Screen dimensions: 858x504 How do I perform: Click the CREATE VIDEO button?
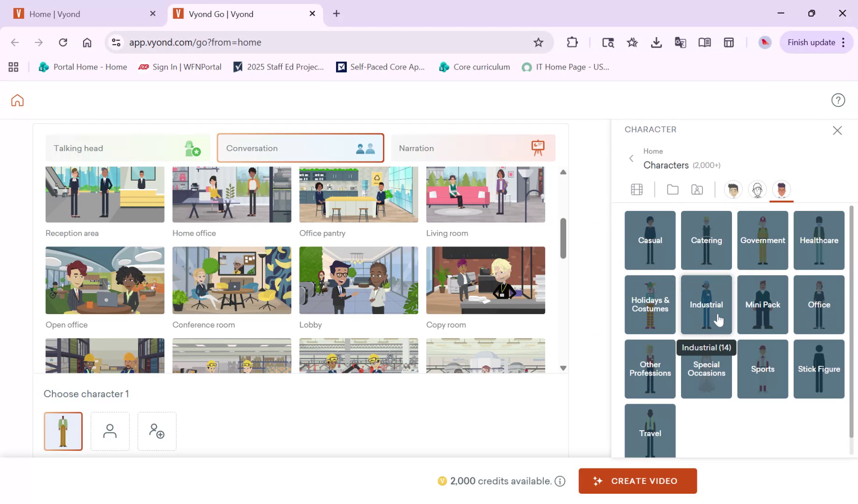click(638, 481)
